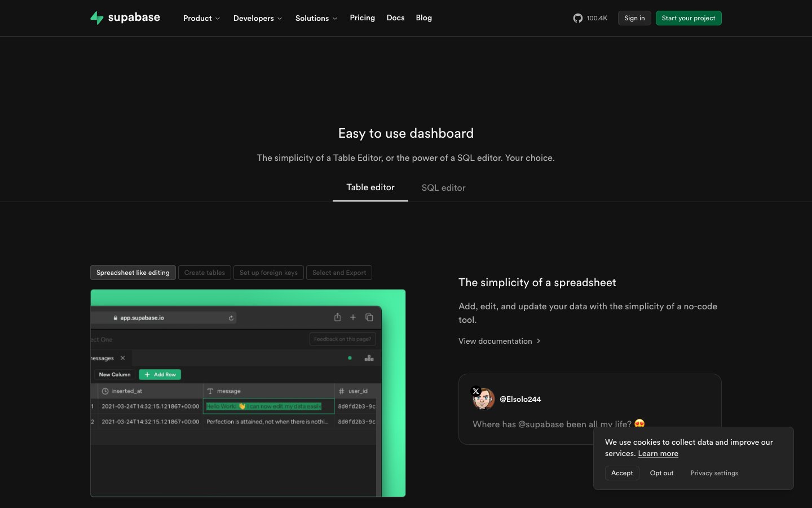Go to the Pricing page
Viewport: 812px width, 508px height.
coord(362,18)
